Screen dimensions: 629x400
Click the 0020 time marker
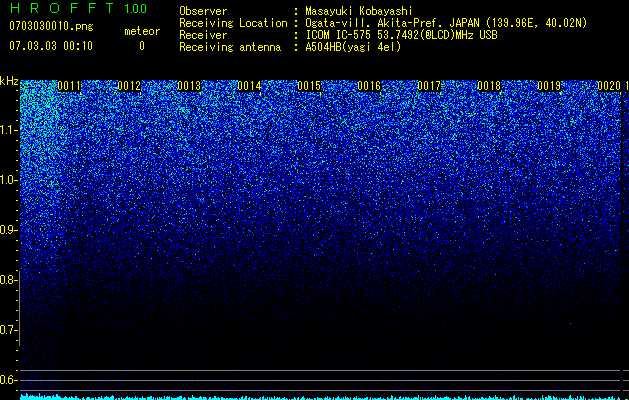click(x=609, y=86)
